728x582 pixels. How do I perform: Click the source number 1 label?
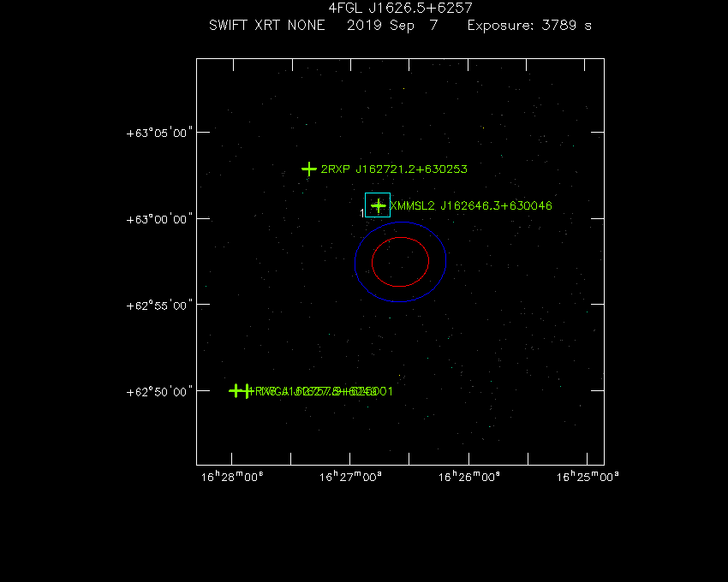[362, 213]
